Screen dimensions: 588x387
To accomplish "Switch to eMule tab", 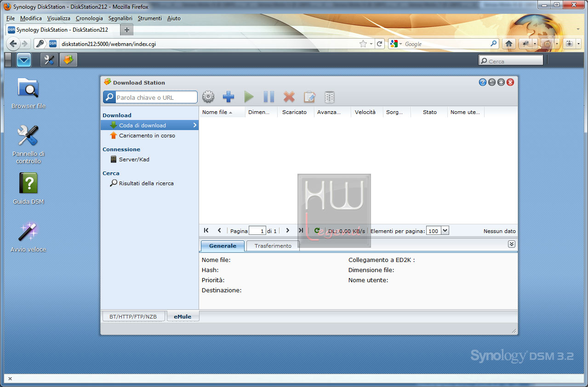I will (183, 317).
